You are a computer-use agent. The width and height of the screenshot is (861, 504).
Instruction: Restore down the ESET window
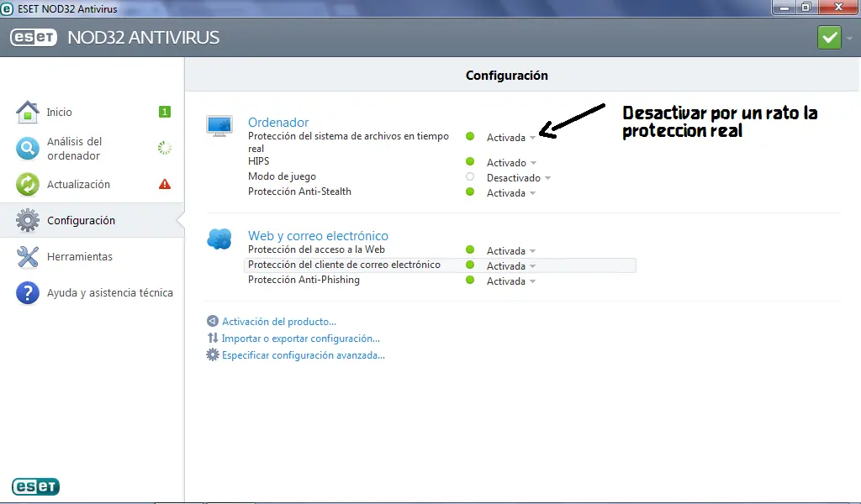[x=806, y=8]
